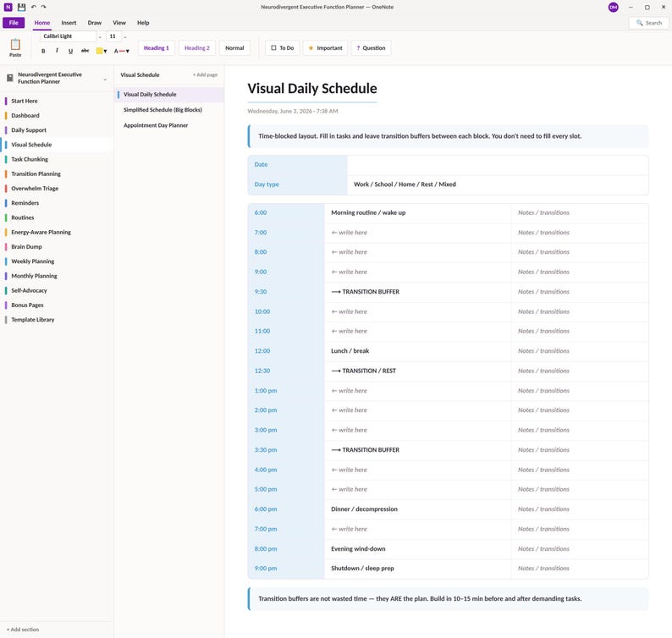Open the Task Chunking section

57,159
